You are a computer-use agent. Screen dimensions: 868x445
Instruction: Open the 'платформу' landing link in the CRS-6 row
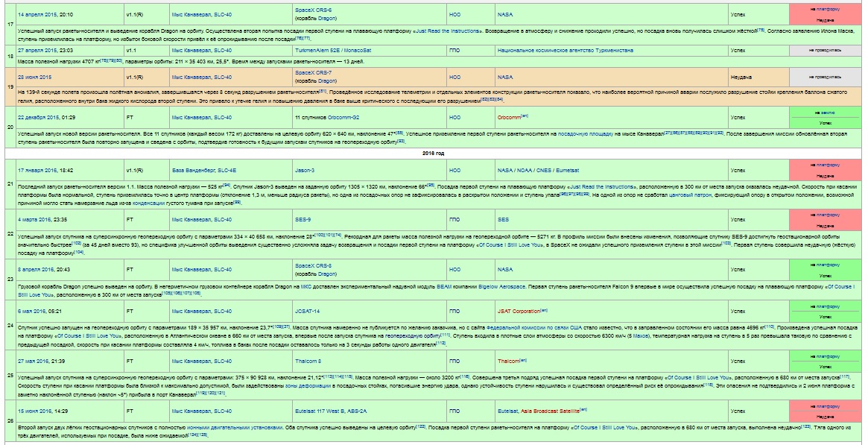pos(829,10)
